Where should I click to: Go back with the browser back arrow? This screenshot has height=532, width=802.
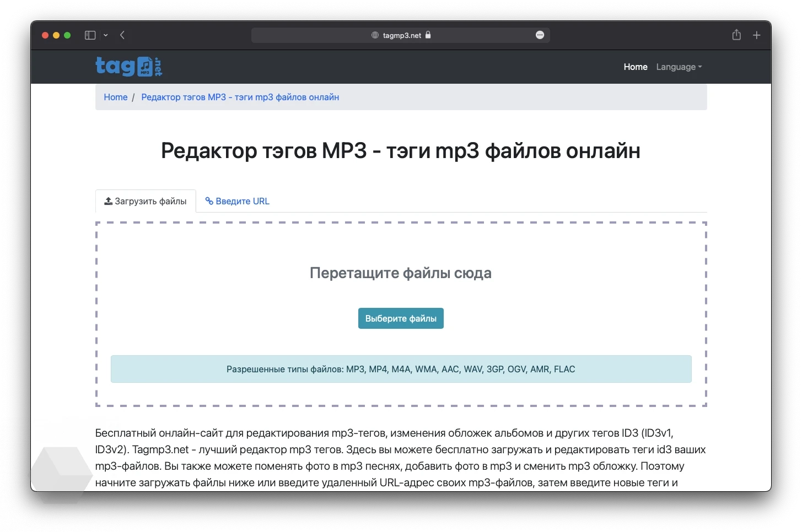coord(122,35)
